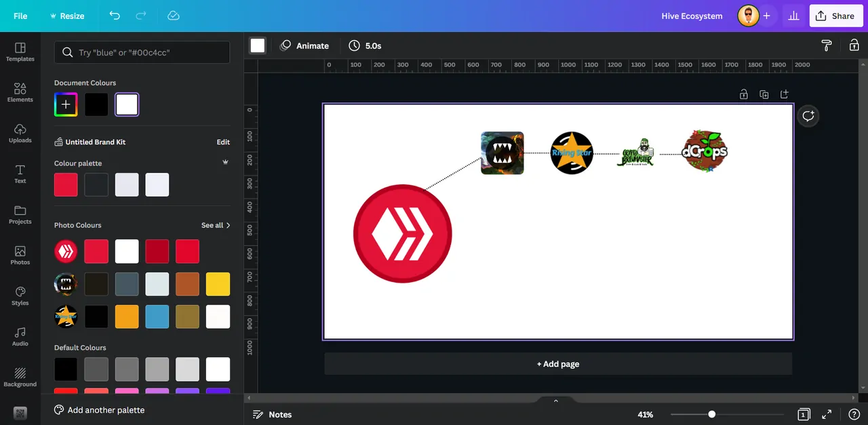Select the Splinterlands monster image on canvas
The image size is (868, 425).
coord(502,153)
